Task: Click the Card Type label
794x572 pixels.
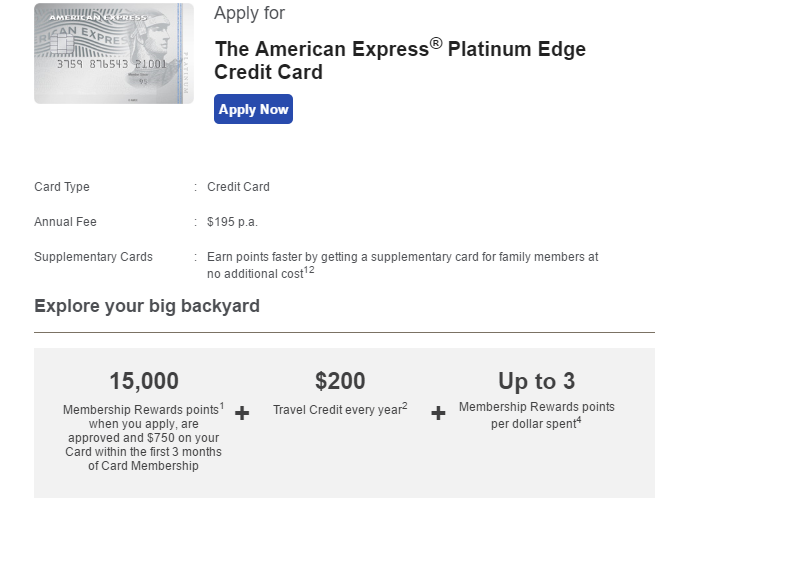Action: tap(62, 187)
